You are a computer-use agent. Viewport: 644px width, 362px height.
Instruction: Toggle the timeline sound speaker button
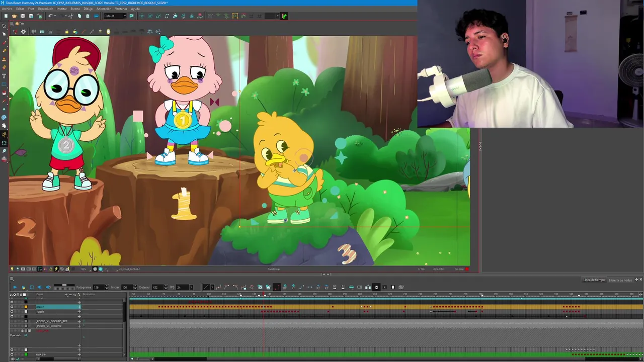click(x=40, y=287)
